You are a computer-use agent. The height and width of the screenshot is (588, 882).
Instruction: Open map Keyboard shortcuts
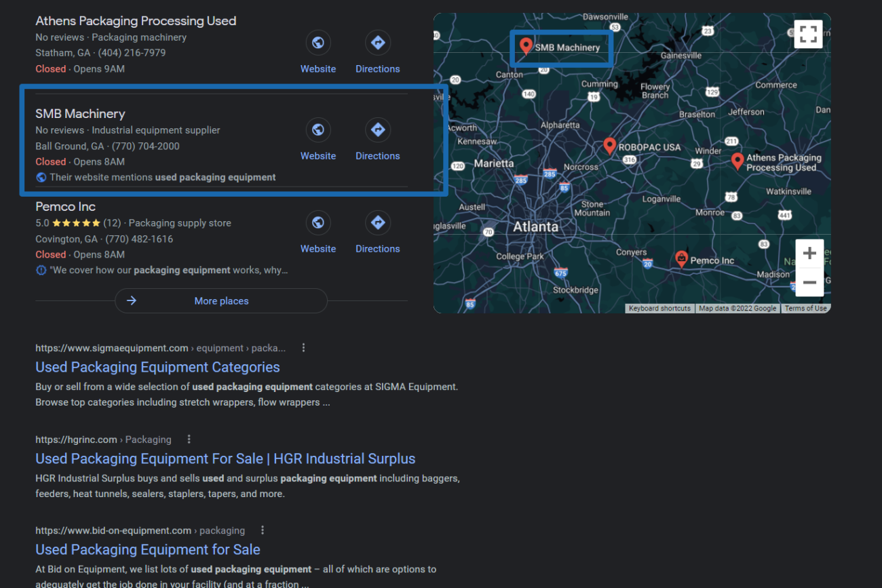659,309
